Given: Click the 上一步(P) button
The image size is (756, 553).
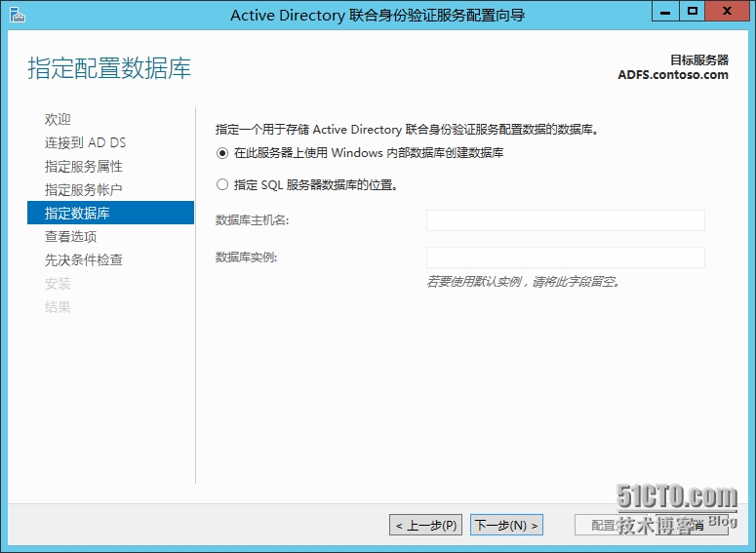Looking at the screenshot, I should (426, 526).
